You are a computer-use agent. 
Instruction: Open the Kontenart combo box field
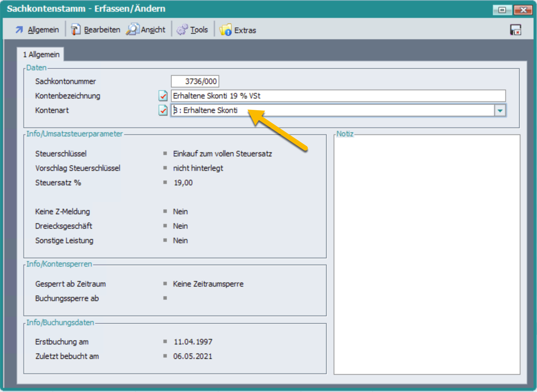[x=332, y=111]
